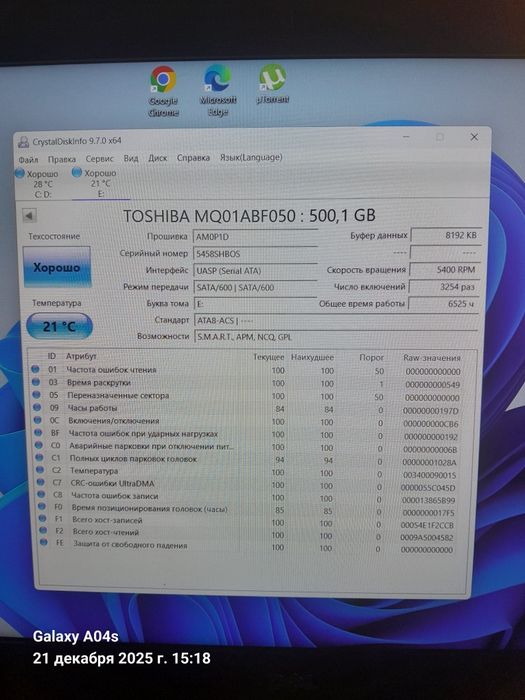Click the Буква тома field E:

coord(255,304)
